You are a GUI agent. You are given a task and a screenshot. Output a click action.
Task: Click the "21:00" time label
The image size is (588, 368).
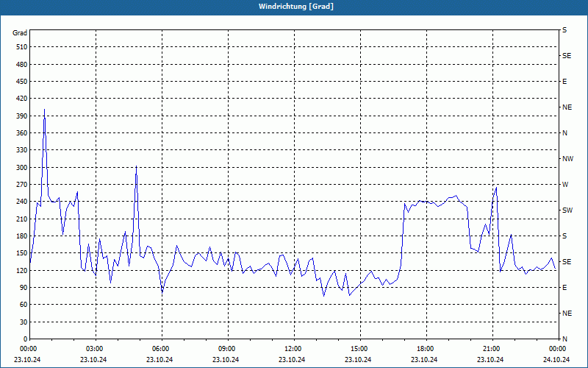point(491,349)
